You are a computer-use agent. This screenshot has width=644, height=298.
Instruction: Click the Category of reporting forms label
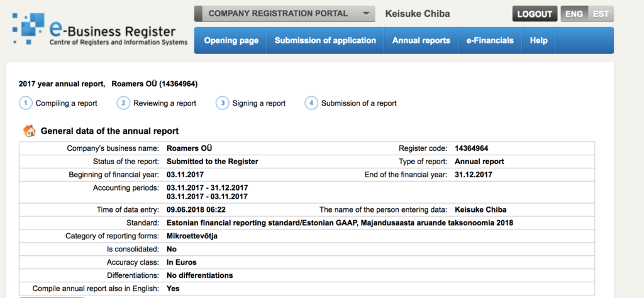112,236
